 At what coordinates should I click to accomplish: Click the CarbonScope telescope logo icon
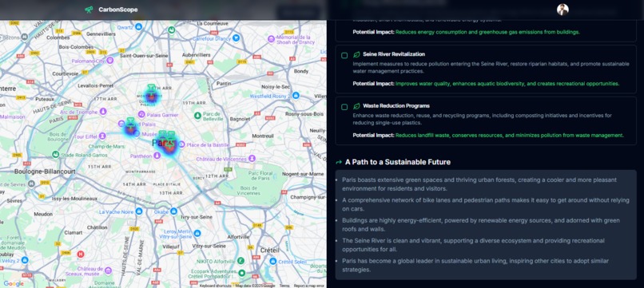pos(89,10)
